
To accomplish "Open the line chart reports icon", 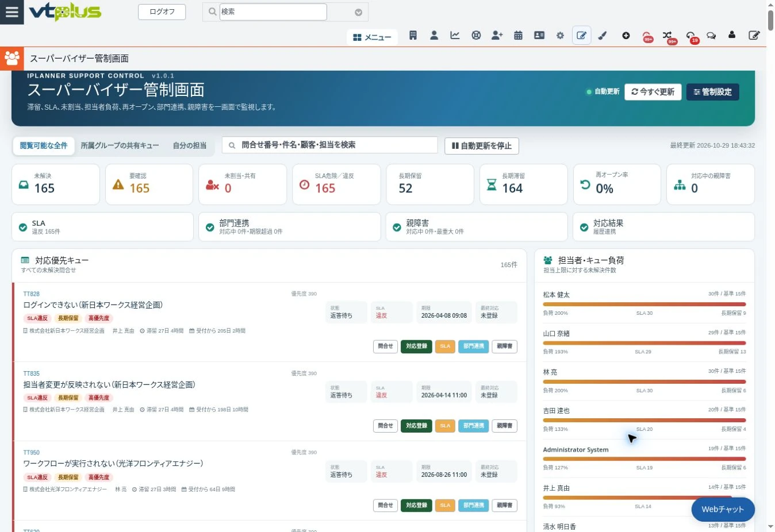I will point(455,36).
